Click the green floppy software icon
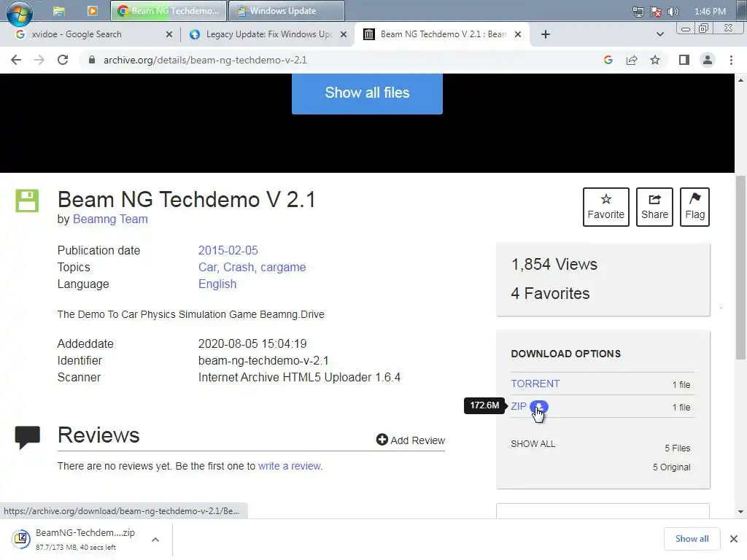 pyautogui.click(x=27, y=201)
